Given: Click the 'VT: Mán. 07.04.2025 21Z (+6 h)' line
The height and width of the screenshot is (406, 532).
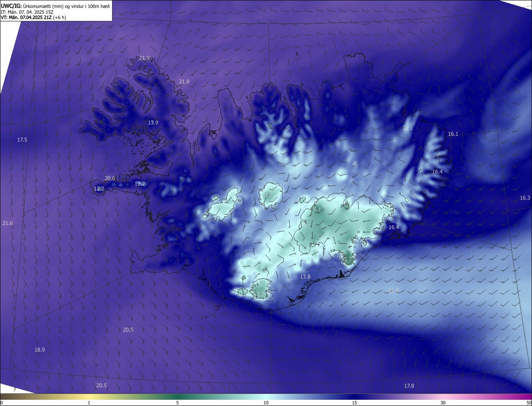Looking at the screenshot, I should pos(33,17).
